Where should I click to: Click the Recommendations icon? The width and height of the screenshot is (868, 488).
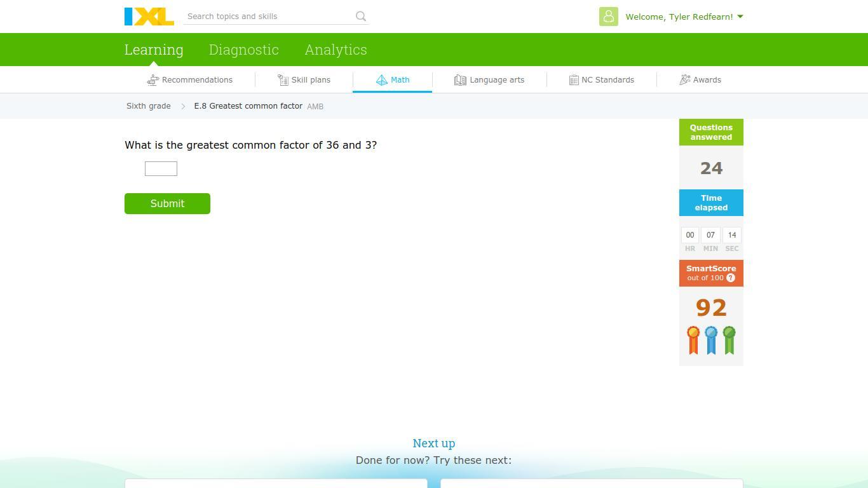[x=153, y=80]
